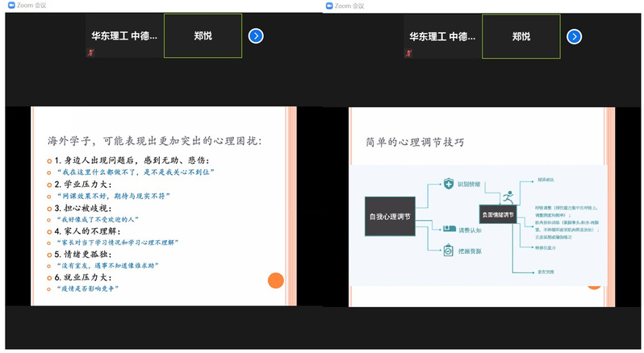Click the book icon next to 调整认知

click(448, 230)
